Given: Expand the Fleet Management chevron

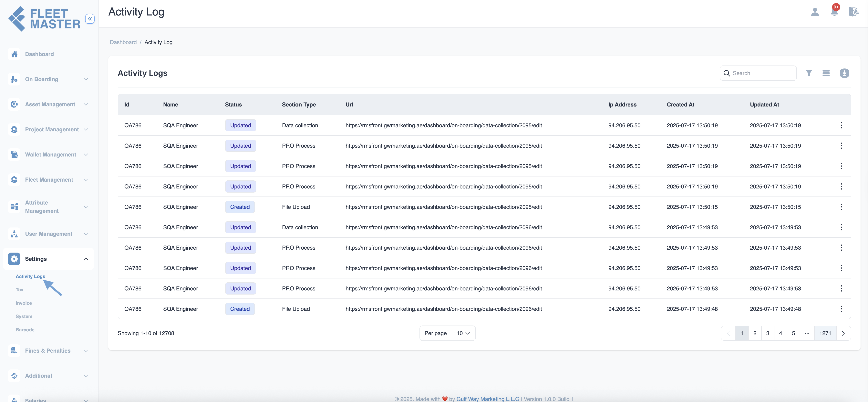Looking at the screenshot, I should point(86,180).
